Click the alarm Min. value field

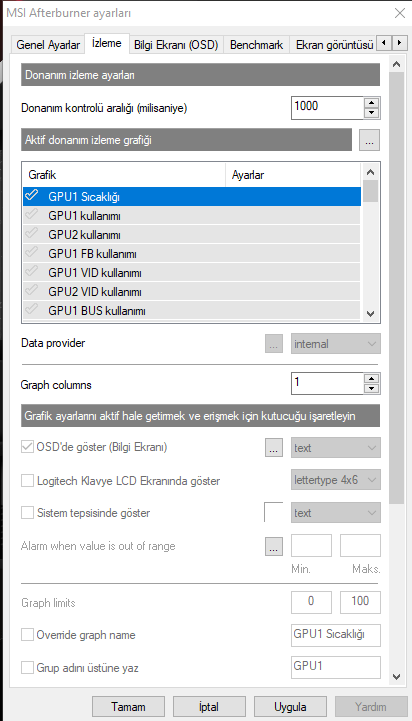pyautogui.click(x=311, y=546)
